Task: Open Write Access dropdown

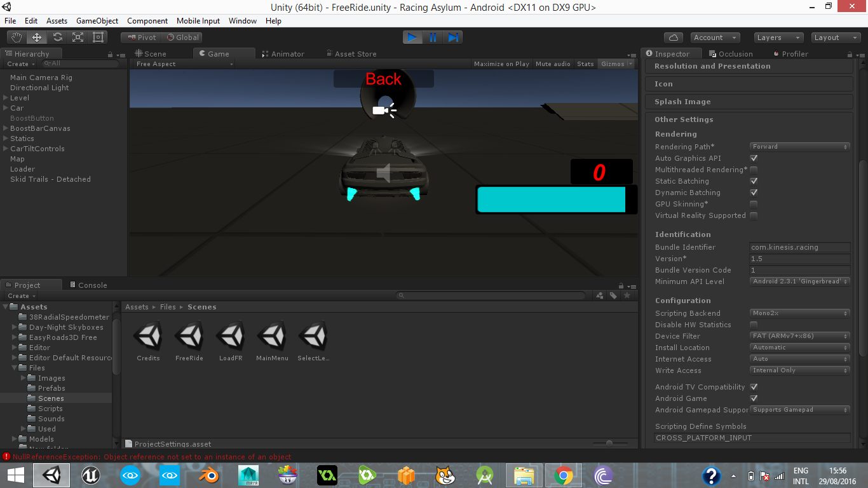Action: pos(800,370)
